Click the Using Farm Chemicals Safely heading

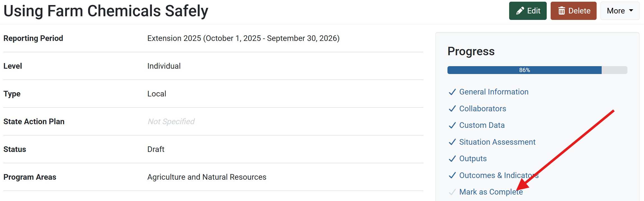click(106, 11)
